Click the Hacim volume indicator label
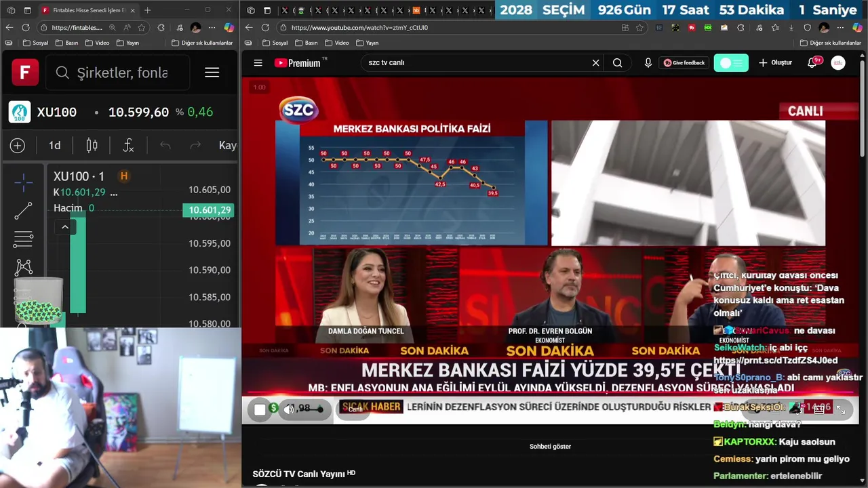Image resolution: width=868 pixels, height=488 pixels. click(68, 208)
